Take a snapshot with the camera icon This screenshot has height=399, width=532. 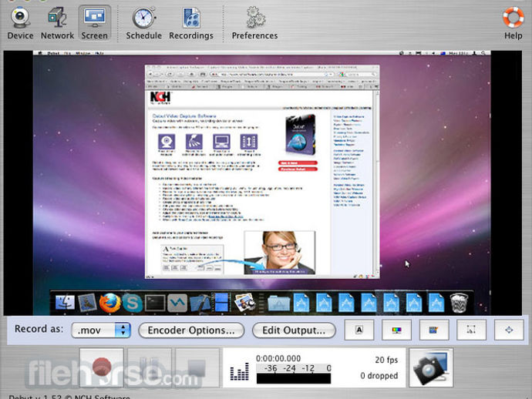pos(431,367)
